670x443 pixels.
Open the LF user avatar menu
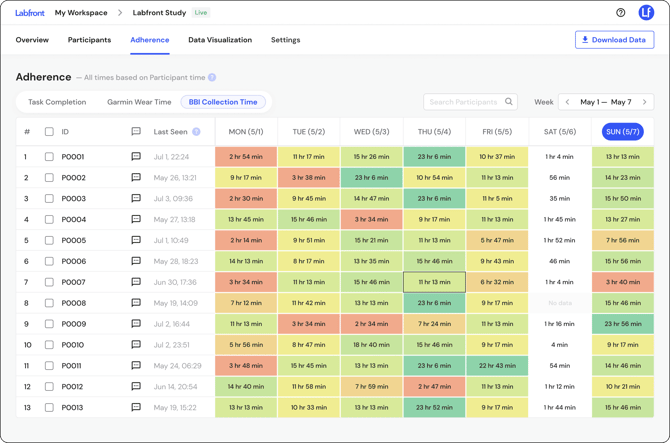(646, 13)
